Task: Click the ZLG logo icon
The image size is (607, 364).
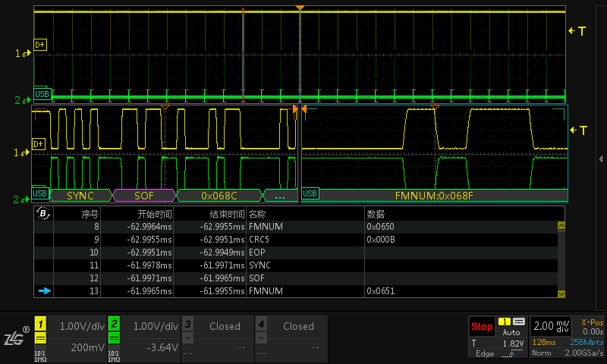Action: tap(15, 337)
